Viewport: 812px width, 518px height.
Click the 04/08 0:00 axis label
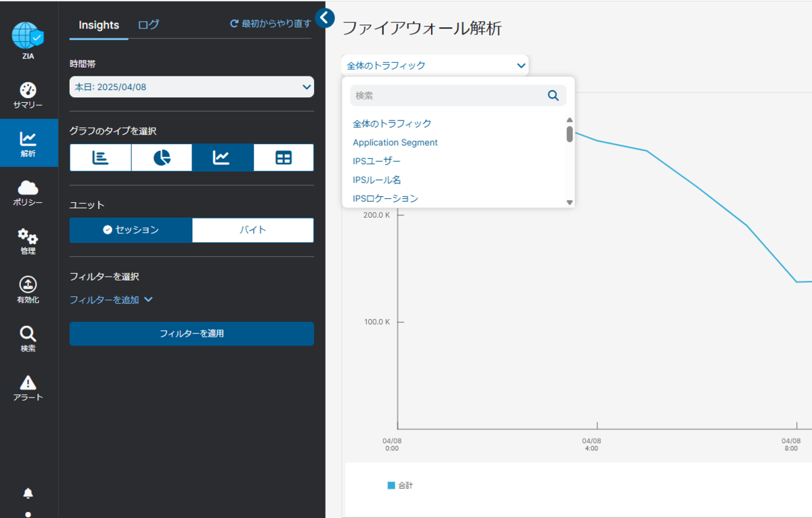392,444
